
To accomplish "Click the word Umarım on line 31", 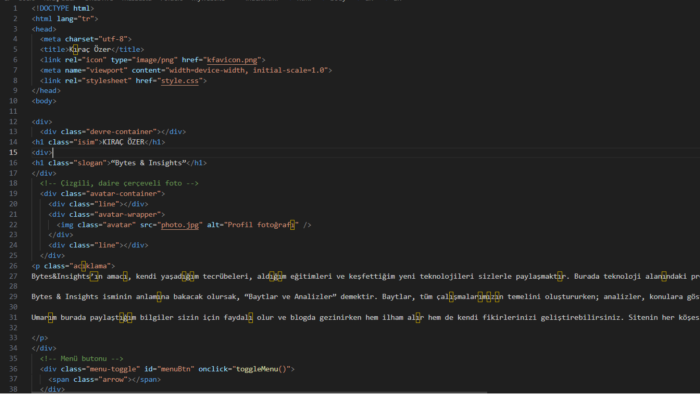I will [x=44, y=318].
